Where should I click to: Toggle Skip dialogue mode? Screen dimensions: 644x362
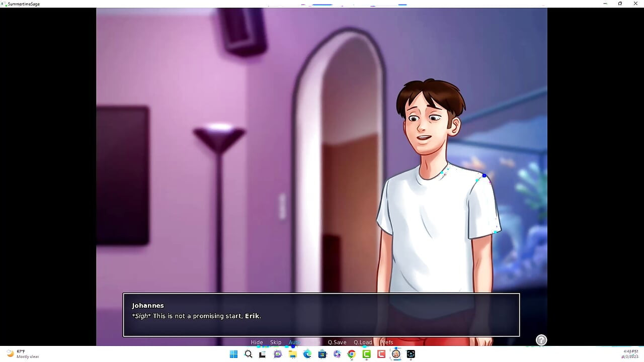click(276, 342)
